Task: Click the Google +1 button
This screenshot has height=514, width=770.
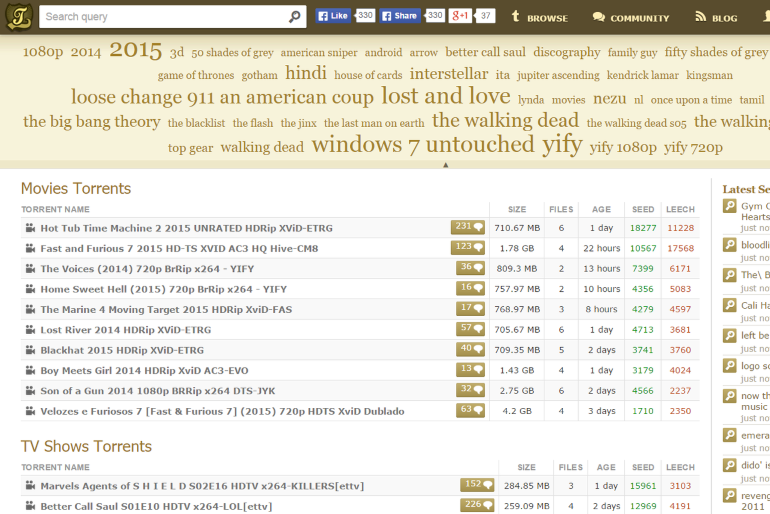Action: click(460, 16)
